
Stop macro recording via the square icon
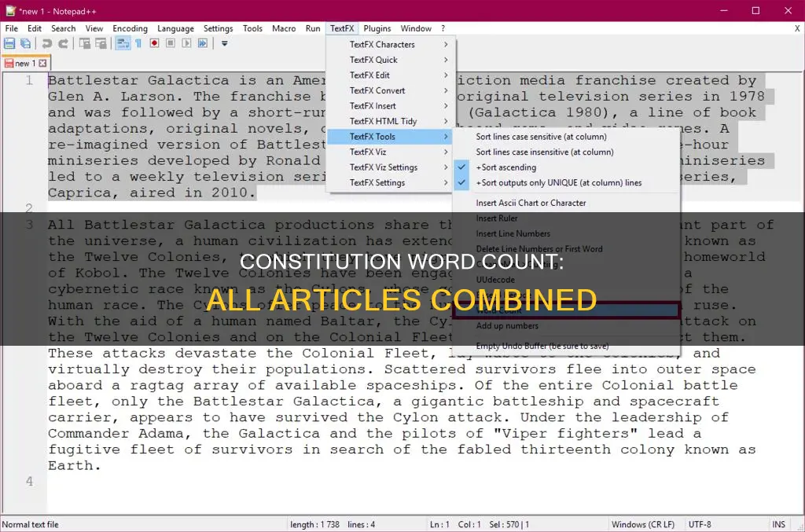(171, 43)
